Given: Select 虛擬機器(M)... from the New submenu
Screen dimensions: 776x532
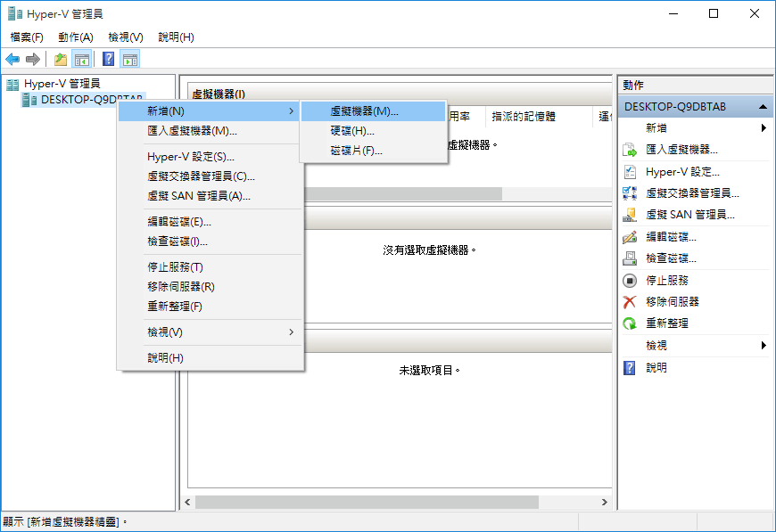Looking at the screenshot, I should (x=364, y=111).
